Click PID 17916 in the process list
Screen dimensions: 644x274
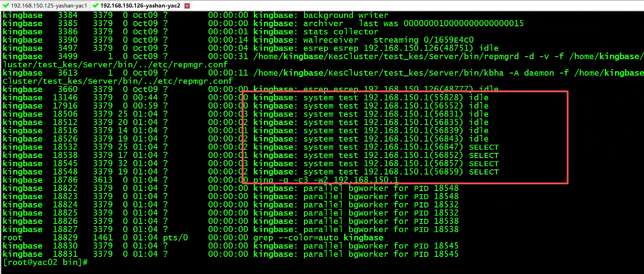[65, 106]
